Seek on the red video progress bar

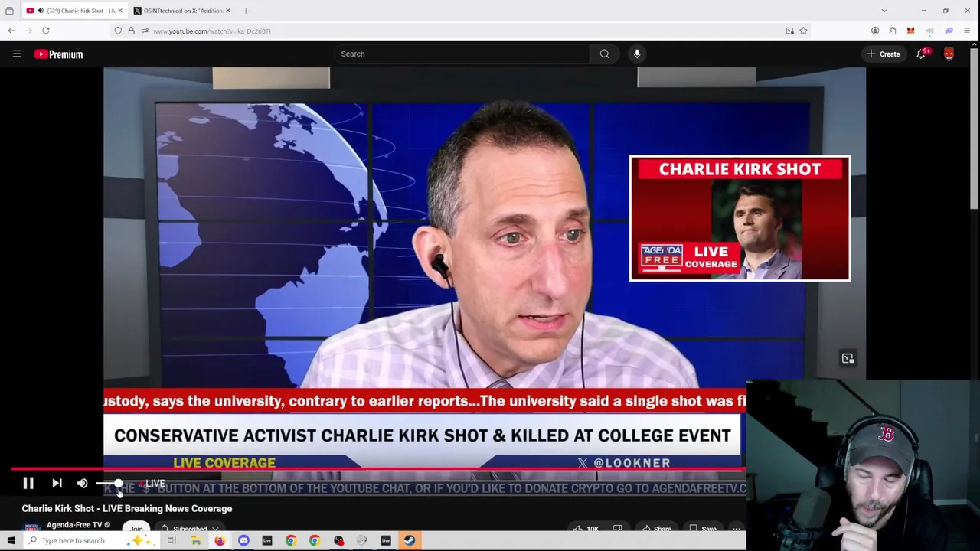click(378, 468)
